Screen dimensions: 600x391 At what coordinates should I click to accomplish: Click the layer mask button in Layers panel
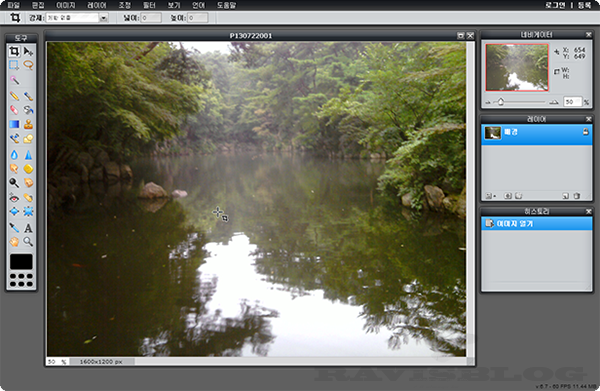pos(508,196)
